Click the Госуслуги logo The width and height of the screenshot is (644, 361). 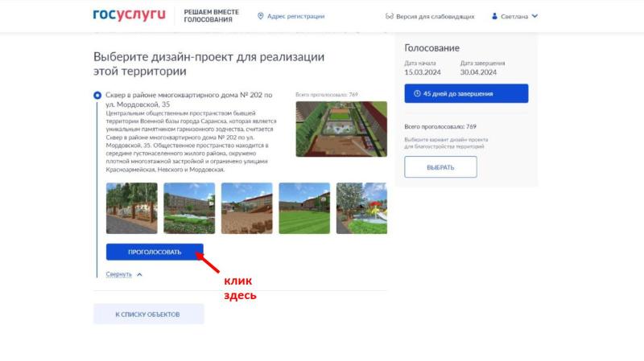pyautogui.click(x=129, y=15)
